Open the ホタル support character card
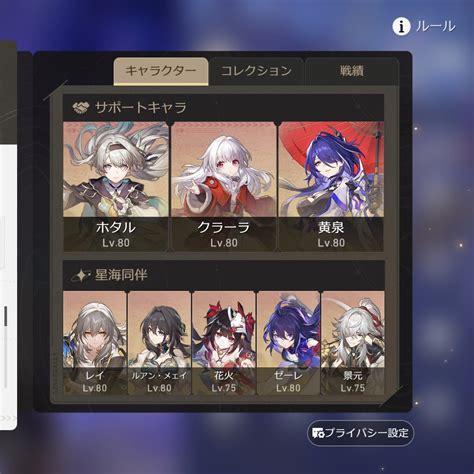Viewport: 474px width, 474px height. 116,186
